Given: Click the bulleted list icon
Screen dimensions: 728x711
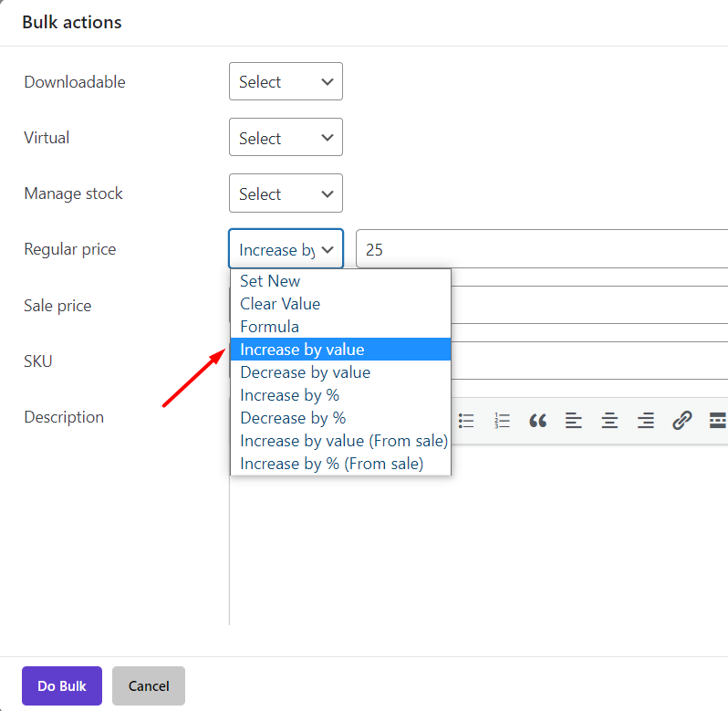Looking at the screenshot, I should click(466, 421).
